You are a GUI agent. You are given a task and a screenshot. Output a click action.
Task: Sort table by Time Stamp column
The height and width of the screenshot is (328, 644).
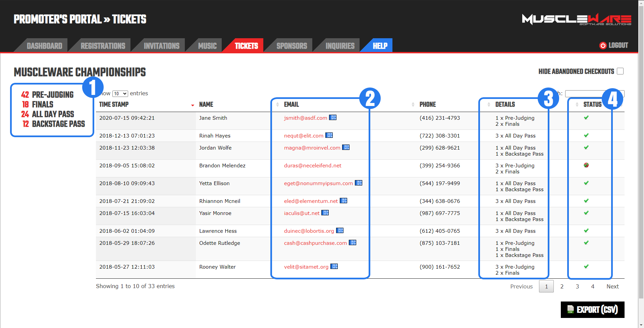tap(114, 105)
